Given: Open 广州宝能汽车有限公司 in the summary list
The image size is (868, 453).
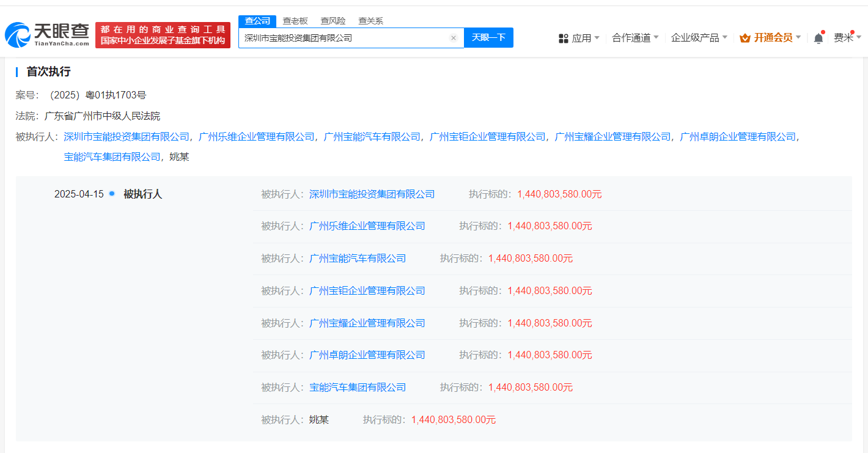Looking at the screenshot, I should pos(372,137).
